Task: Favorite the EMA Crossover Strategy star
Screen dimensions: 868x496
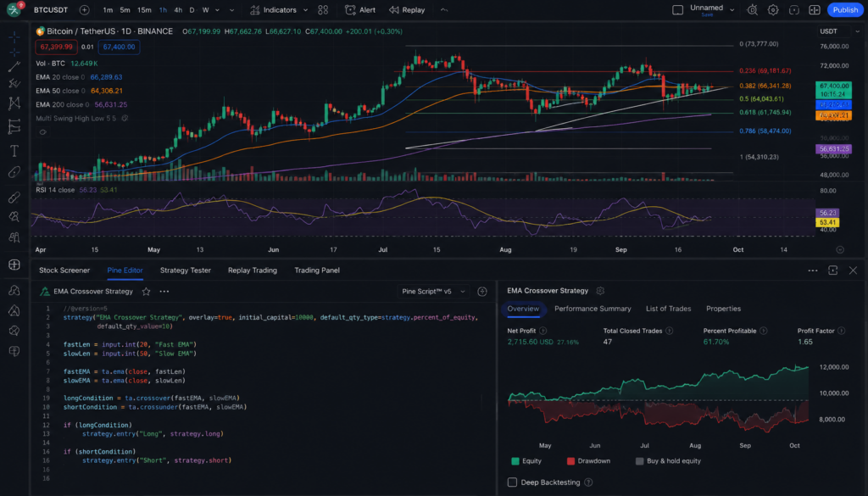Action: click(146, 291)
